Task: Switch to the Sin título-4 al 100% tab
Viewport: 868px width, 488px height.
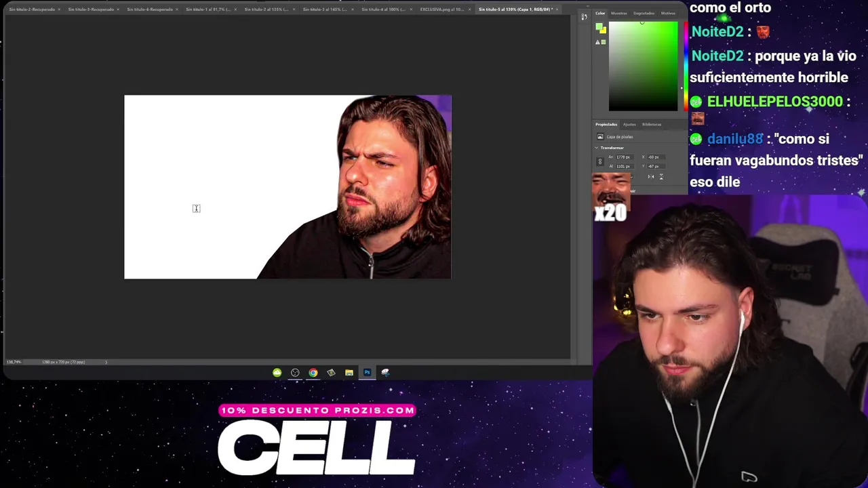Action: point(384,9)
